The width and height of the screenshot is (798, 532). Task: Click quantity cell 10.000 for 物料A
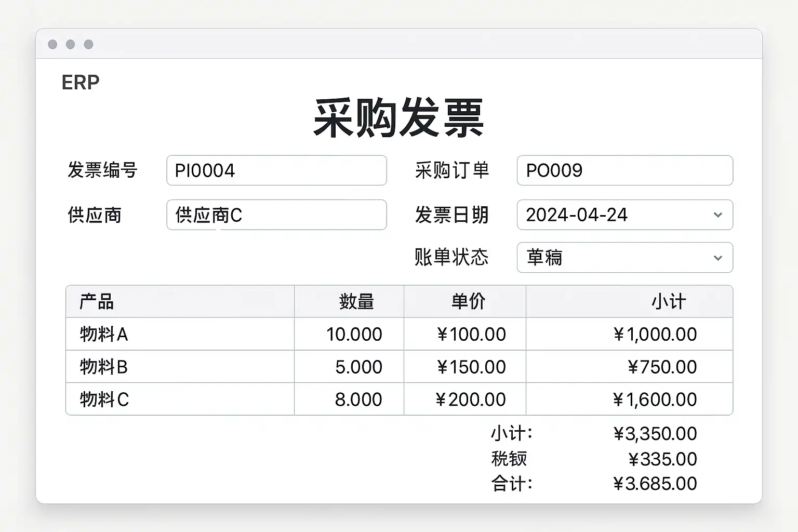coord(354,334)
